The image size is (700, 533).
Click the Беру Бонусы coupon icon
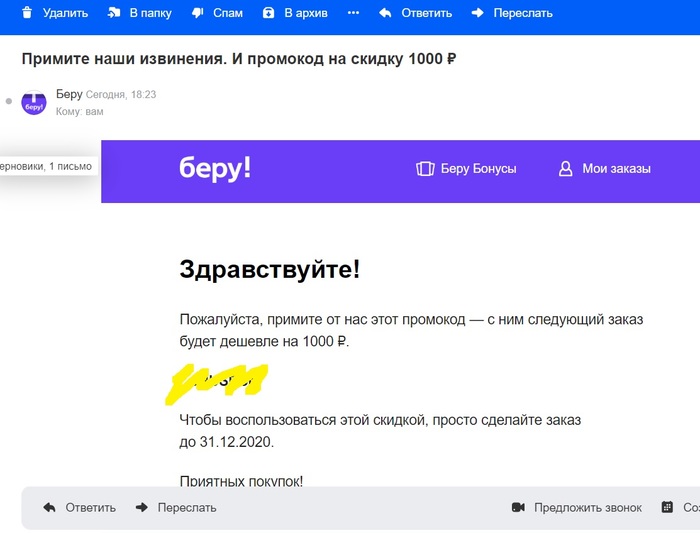tap(425, 169)
